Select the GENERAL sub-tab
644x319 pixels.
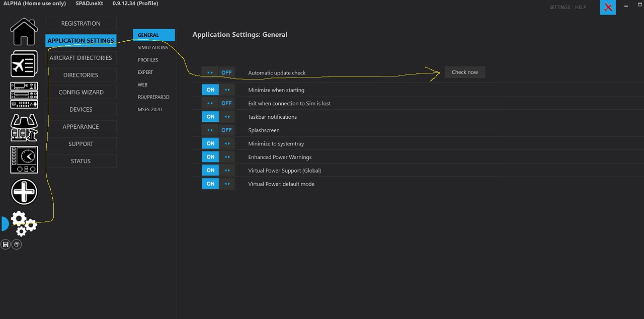[154, 35]
